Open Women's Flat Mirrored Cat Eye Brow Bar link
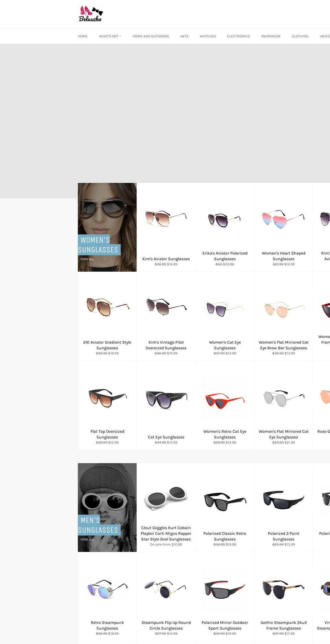Screen dimensions: 330x644 pyautogui.click(x=284, y=345)
